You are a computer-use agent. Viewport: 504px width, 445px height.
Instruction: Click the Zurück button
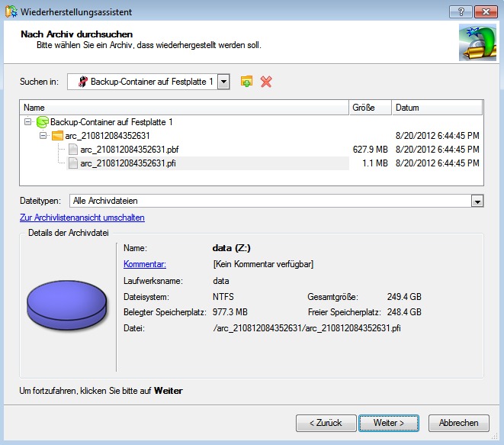click(326, 423)
